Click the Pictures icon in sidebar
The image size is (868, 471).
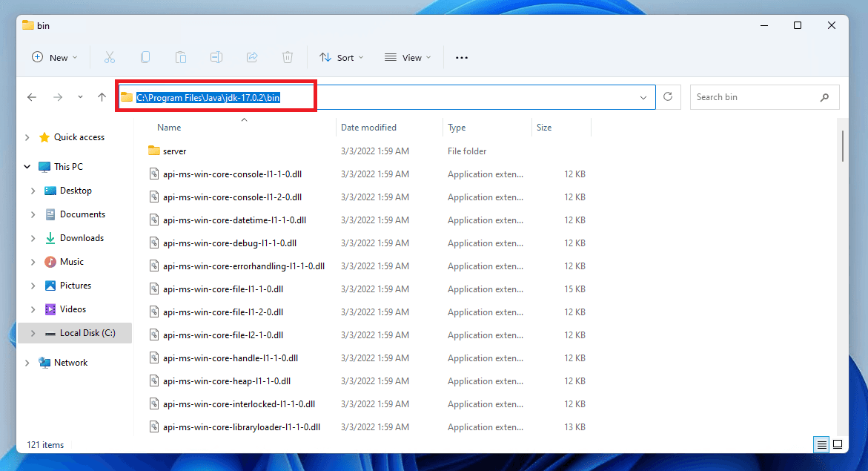[50, 286]
